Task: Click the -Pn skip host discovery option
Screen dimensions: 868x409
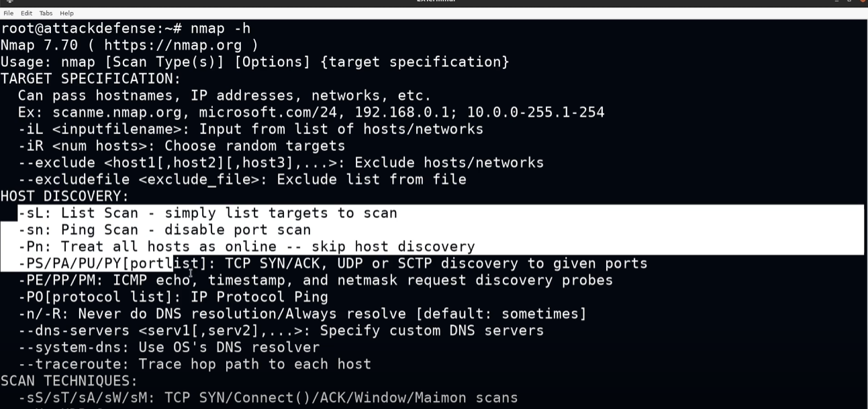Action: pyautogui.click(x=246, y=247)
